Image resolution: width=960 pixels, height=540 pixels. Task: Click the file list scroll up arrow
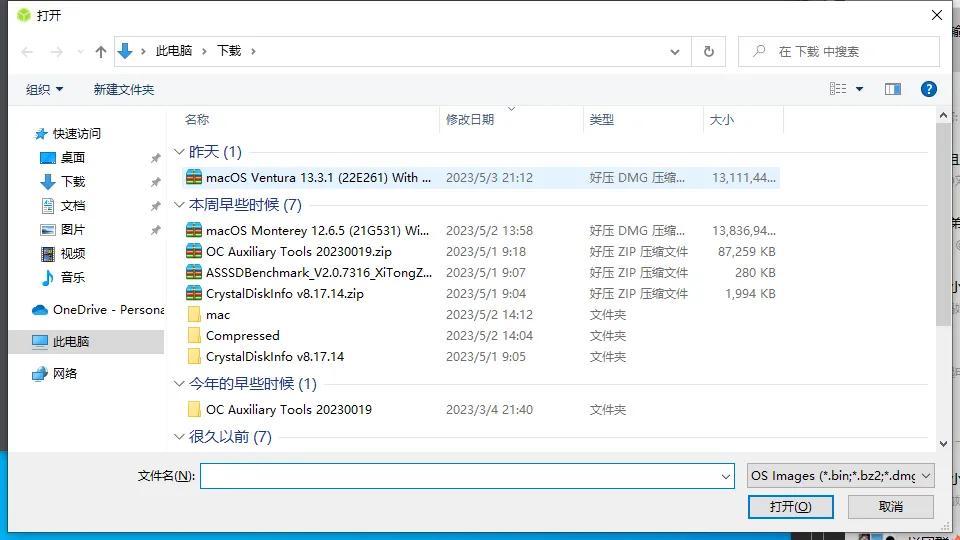[943, 115]
